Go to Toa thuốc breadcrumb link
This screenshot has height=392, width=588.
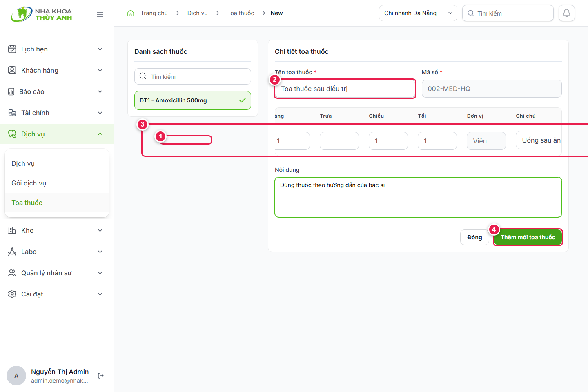click(241, 13)
